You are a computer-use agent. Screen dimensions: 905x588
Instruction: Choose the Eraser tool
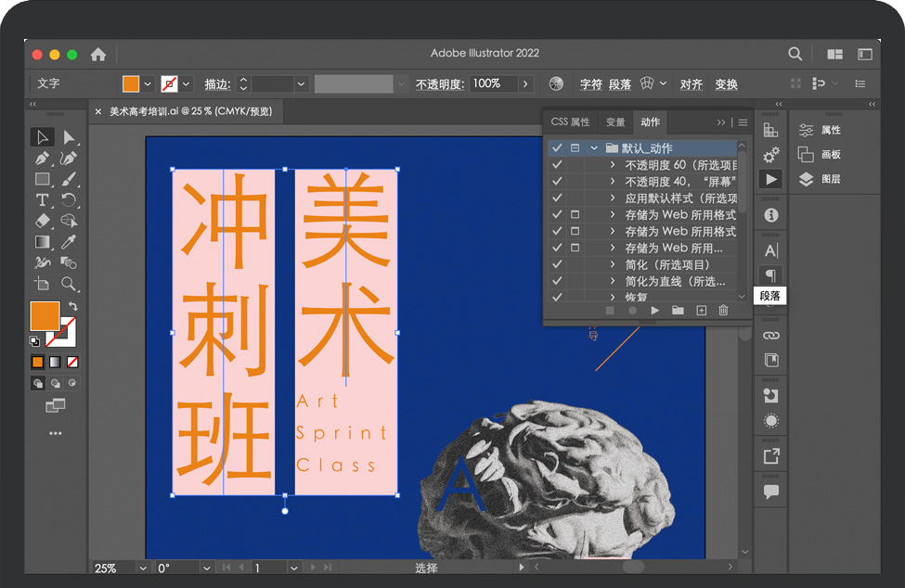pos(43,221)
